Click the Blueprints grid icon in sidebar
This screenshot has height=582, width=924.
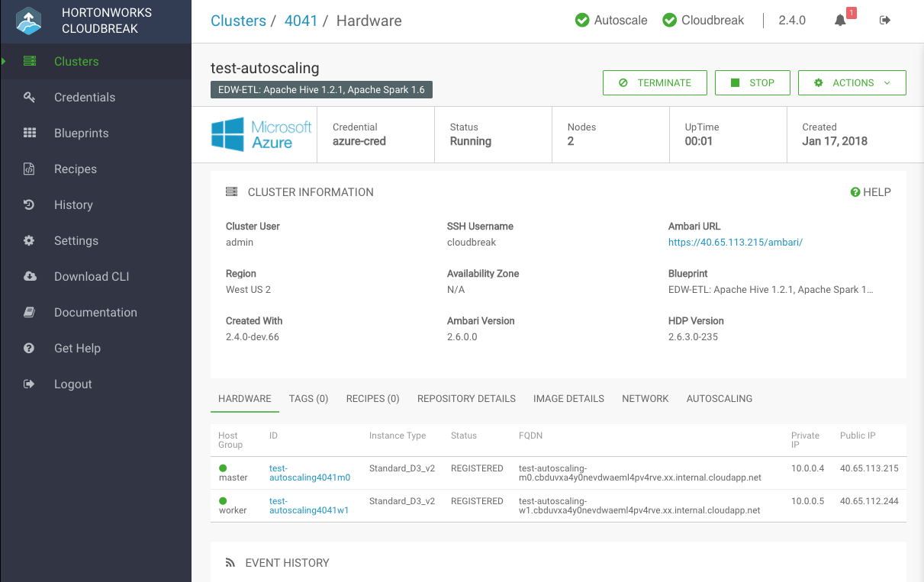tap(30, 133)
